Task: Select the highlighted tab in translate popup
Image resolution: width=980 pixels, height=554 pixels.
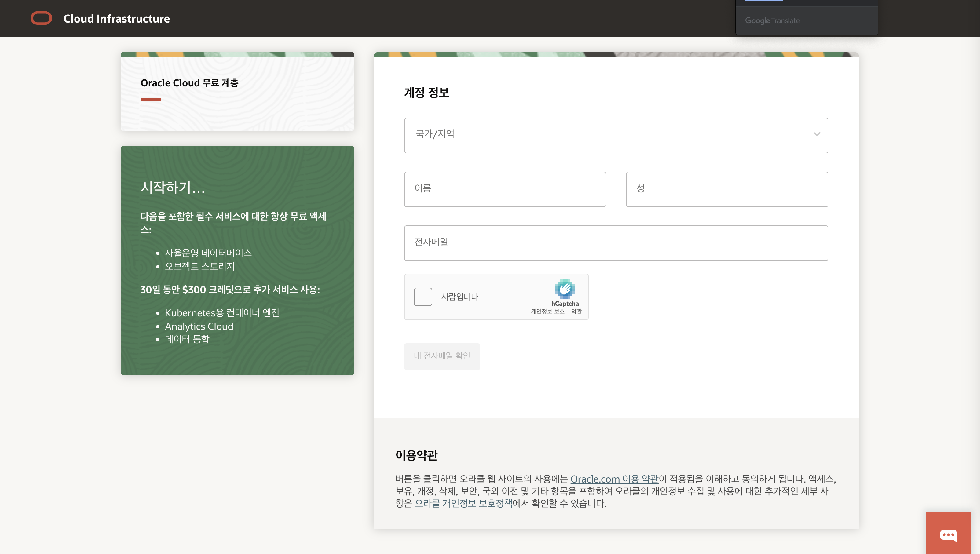Action: coord(763,1)
